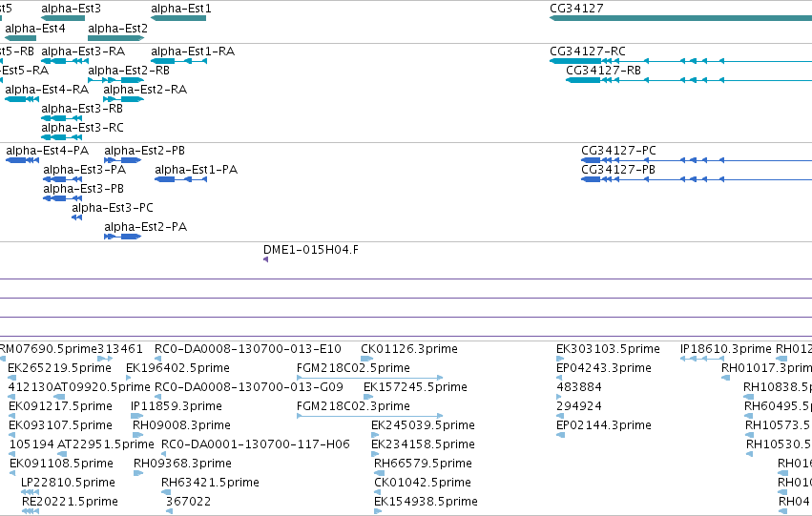Select FGM218C02.5prime EST span

point(370,378)
